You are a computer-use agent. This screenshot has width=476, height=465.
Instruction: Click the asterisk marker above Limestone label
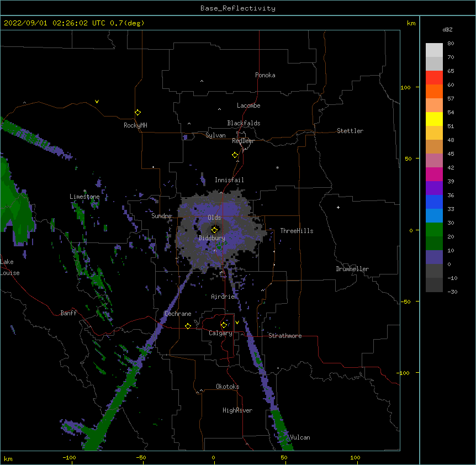85,191
